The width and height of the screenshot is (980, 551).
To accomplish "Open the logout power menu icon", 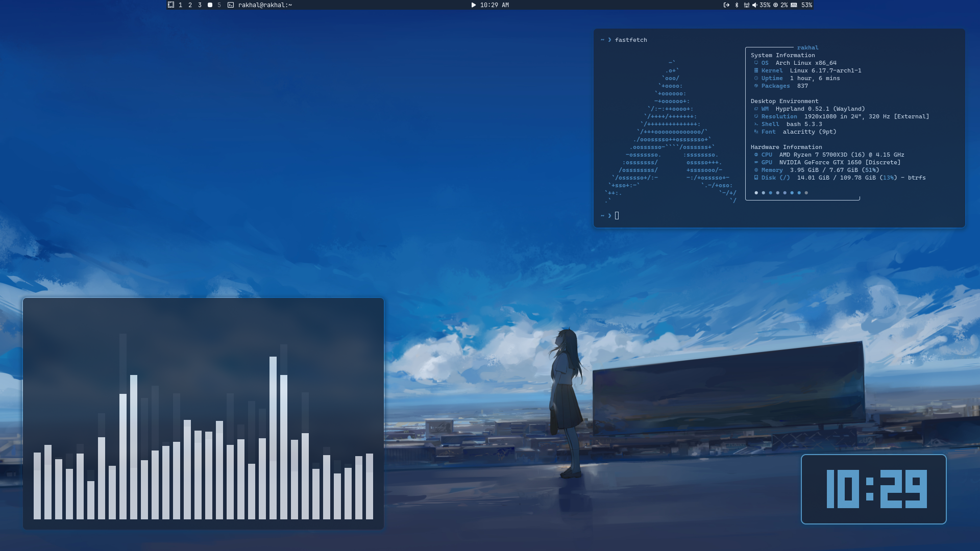I will (x=726, y=5).
